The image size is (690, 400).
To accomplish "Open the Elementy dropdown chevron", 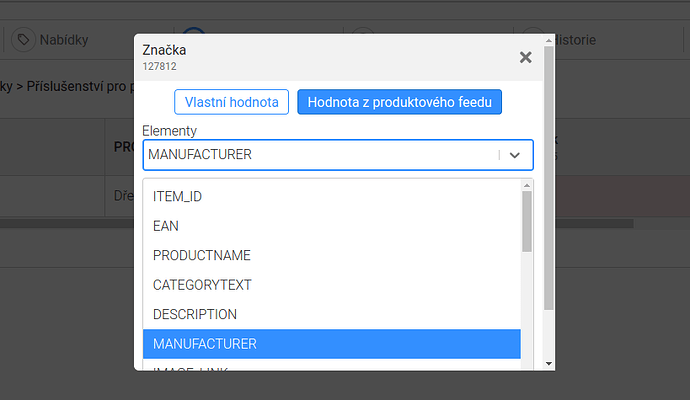I will click(515, 155).
